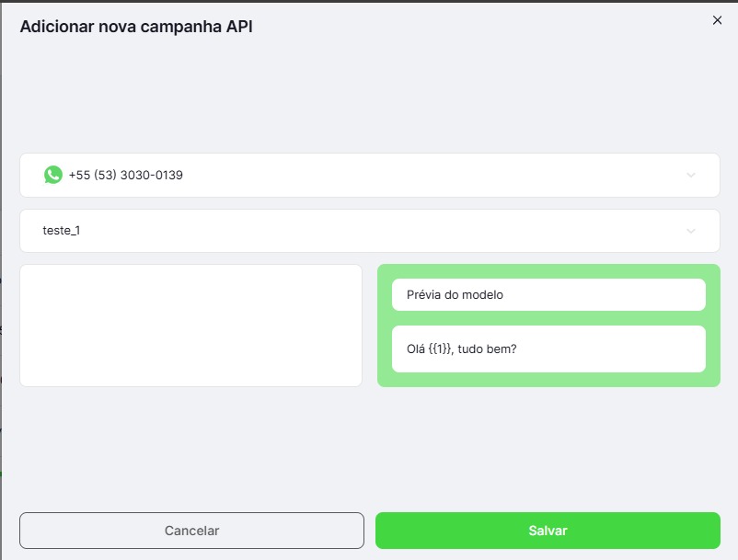
Task: Click the "Prévia do modelo" label text
Action: click(455, 295)
